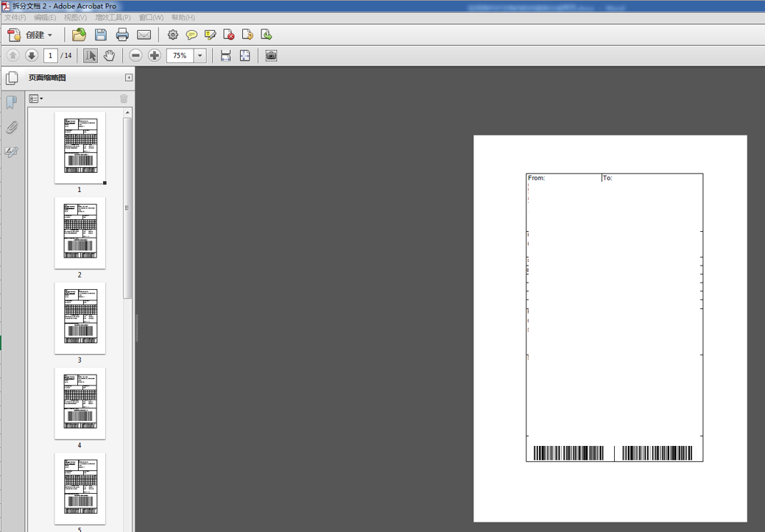Select page 5 thumbnail

[x=80, y=489]
